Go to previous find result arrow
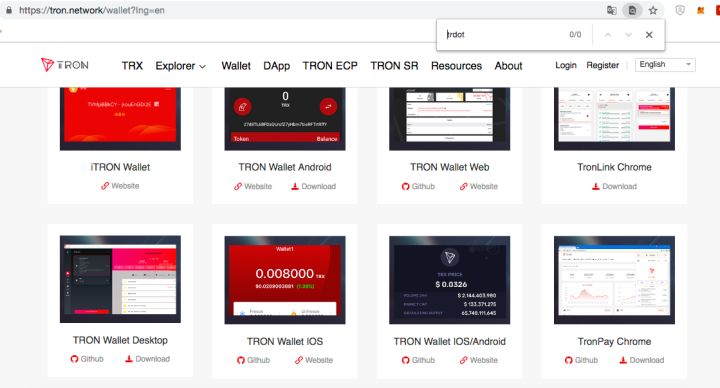The width and height of the screenshot is (720, 388). coord(608,35)
